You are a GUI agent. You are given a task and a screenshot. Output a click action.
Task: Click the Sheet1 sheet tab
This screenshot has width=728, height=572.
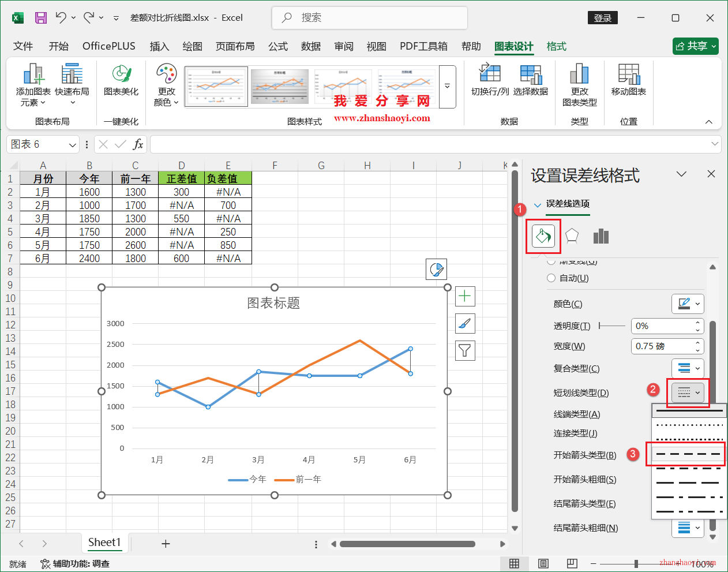click(x=105, y=543)
